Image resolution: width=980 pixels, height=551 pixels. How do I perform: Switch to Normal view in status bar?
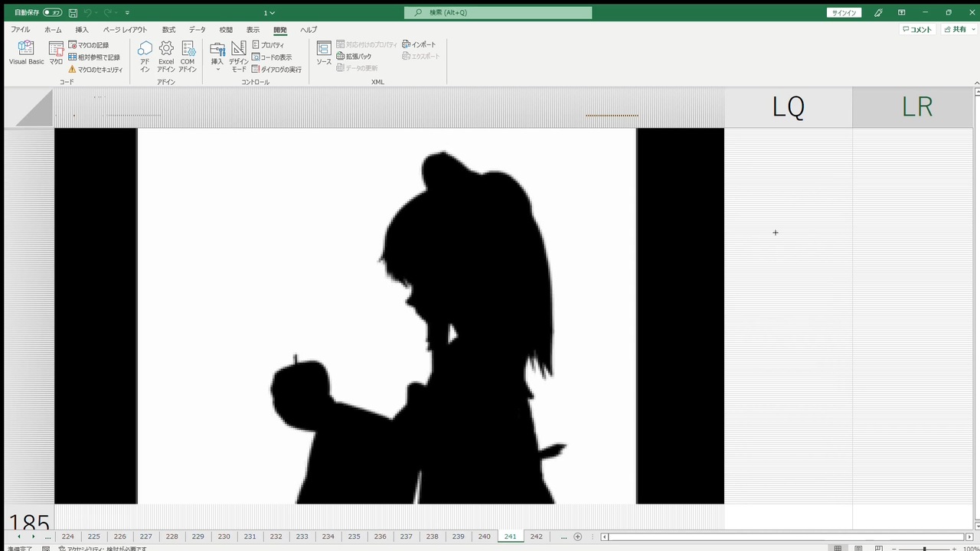pyautogui.click(x=838, y=548)
